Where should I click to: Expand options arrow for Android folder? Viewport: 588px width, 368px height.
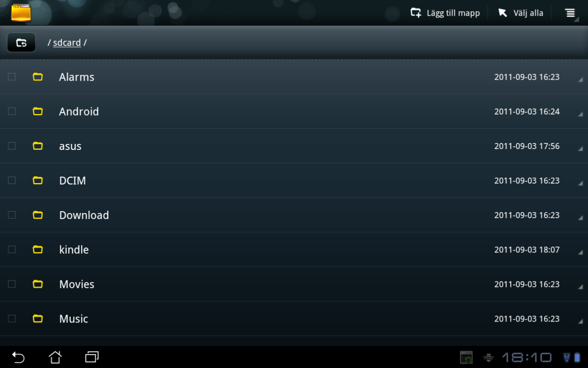581,114
